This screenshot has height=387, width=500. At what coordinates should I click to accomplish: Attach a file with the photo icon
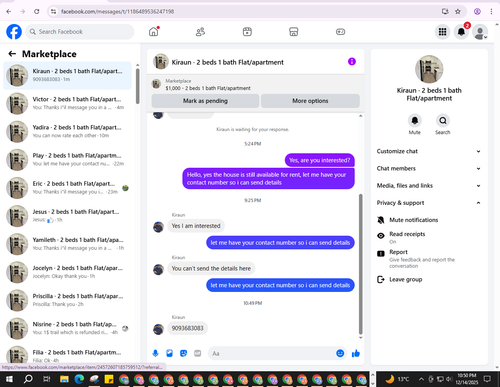click(169, 353)
